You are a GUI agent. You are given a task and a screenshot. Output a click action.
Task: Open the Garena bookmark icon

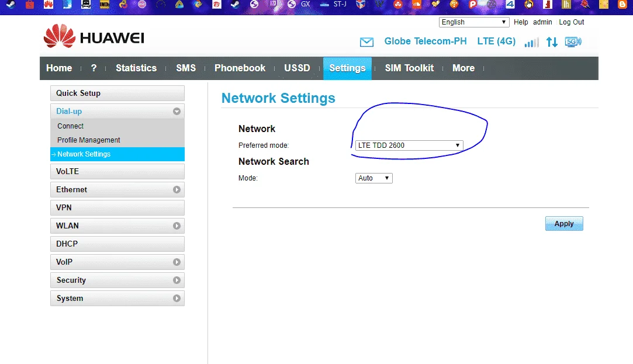click(x=217, y=5)
